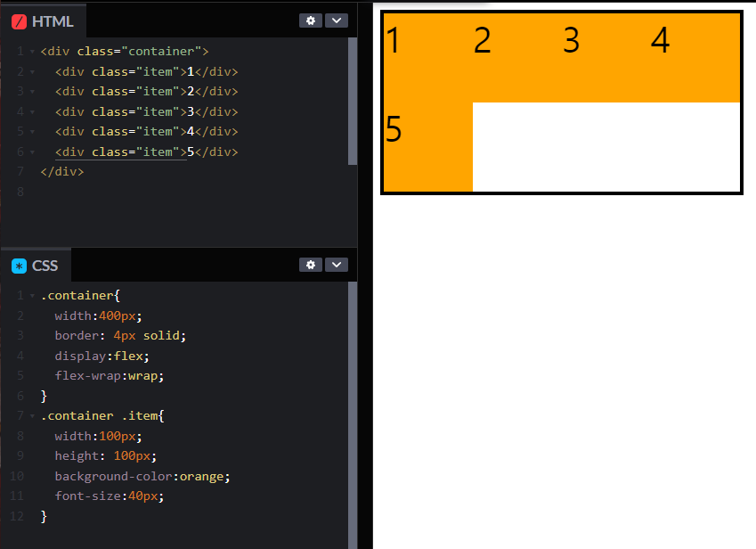Click the blue CSS asterisk icon
The height and width of the screenshot is (549, 756).
(20, 266)
